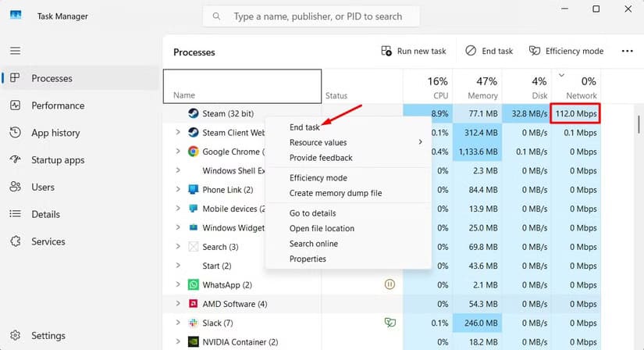644x350 pixels.
Task: Open the hamburger navigation menu
Action: (15, 51)
